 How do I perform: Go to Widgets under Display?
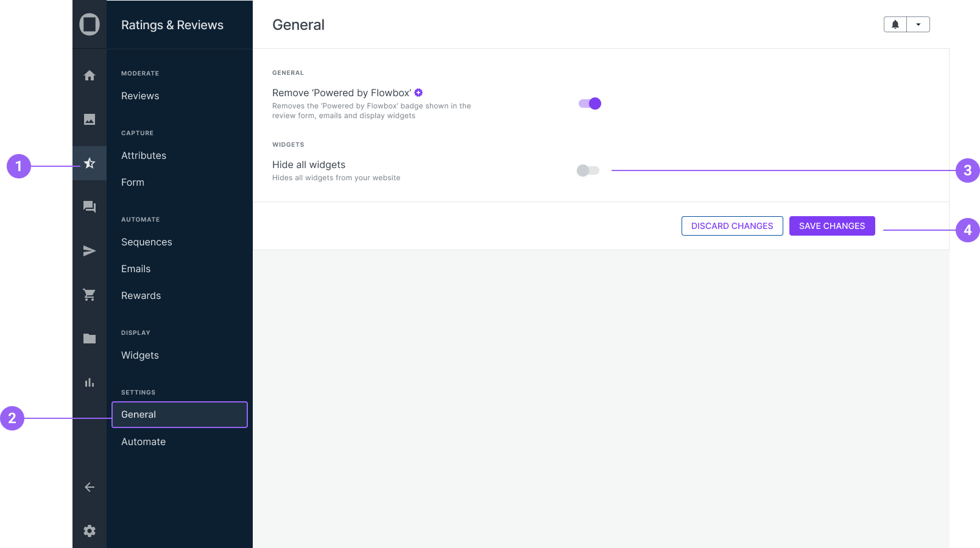(140, 356)
